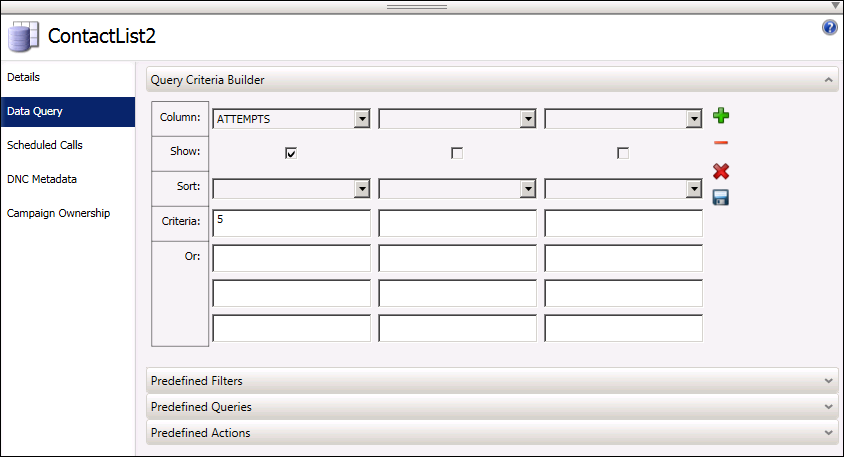Click the small arrow at top right corner
This screenshot has width=844, height=457.
[836, 5]
